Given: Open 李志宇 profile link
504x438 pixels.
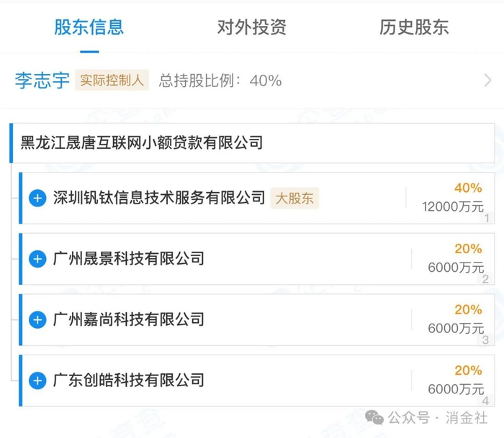Looking at the screenshot, I should [41, 80].
